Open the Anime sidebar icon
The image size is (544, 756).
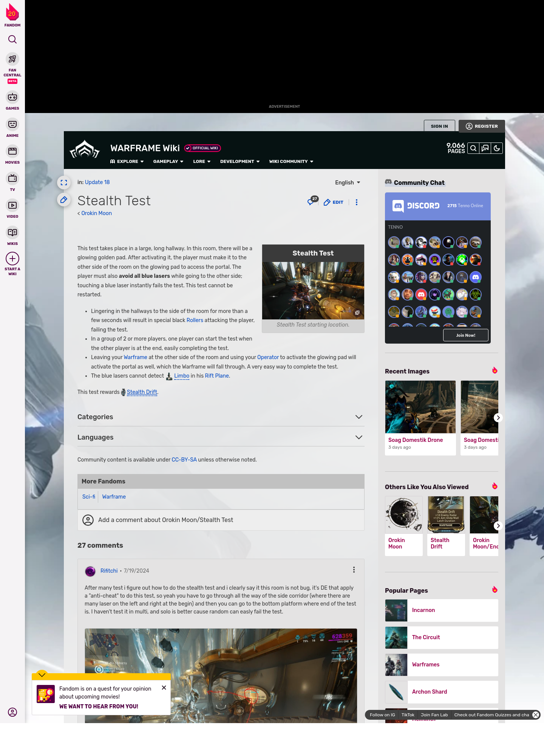12,124
